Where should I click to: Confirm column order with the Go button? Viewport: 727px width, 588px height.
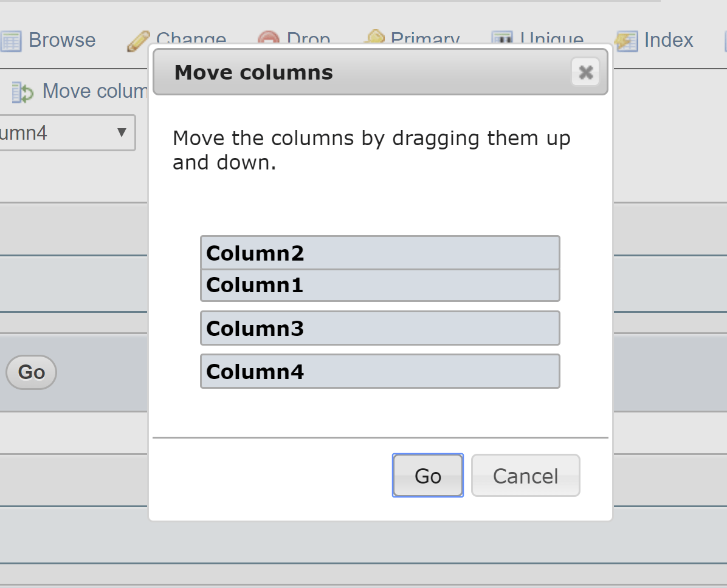pos(427,476)
